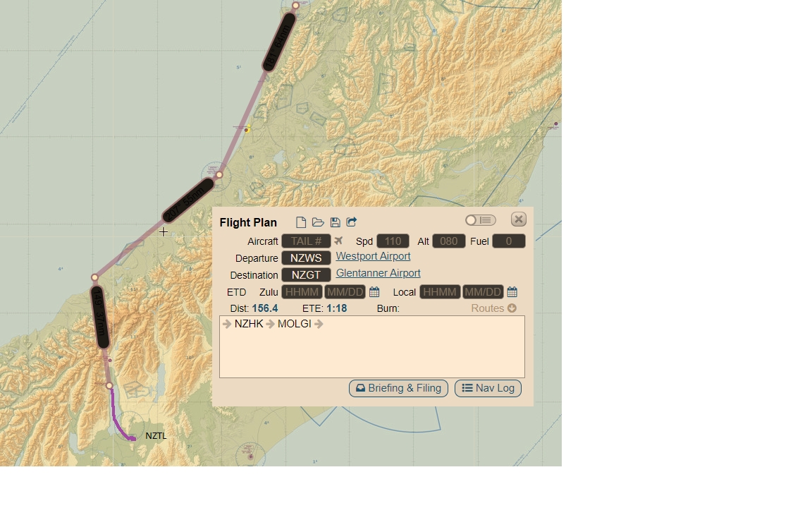Click the Zulu HHMM time field
The image size is (812, 508).
pos(302,292)
